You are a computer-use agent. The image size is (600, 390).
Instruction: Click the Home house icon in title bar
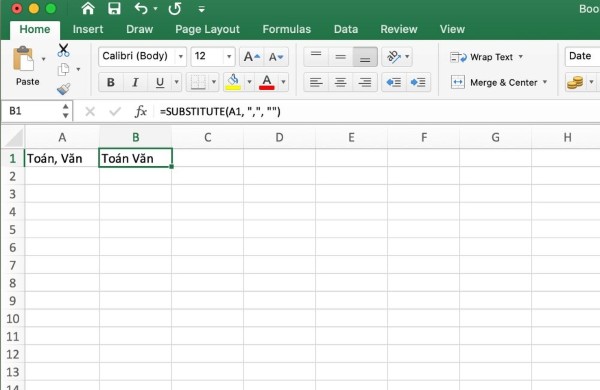(x=88, y=8)
